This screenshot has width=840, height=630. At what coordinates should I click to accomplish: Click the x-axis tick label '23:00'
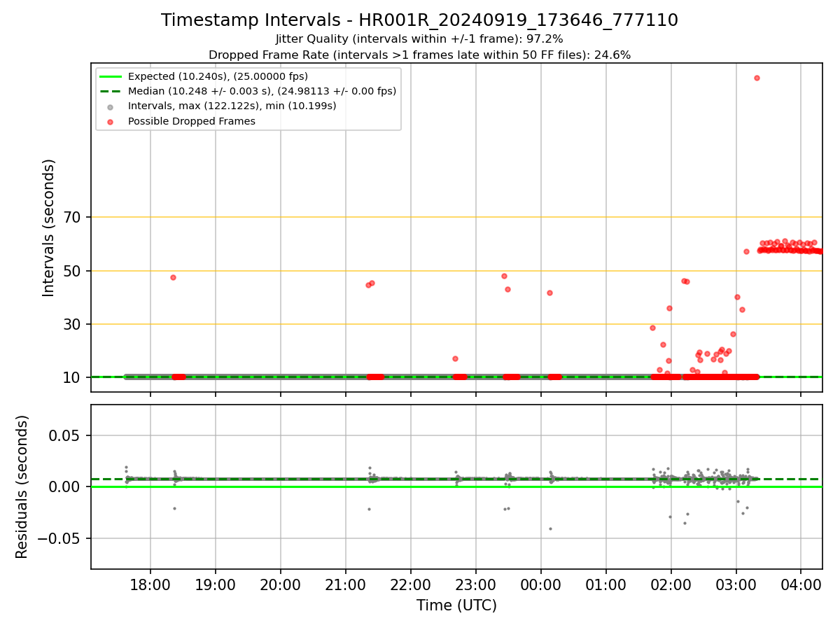click(x=475, y=584)
